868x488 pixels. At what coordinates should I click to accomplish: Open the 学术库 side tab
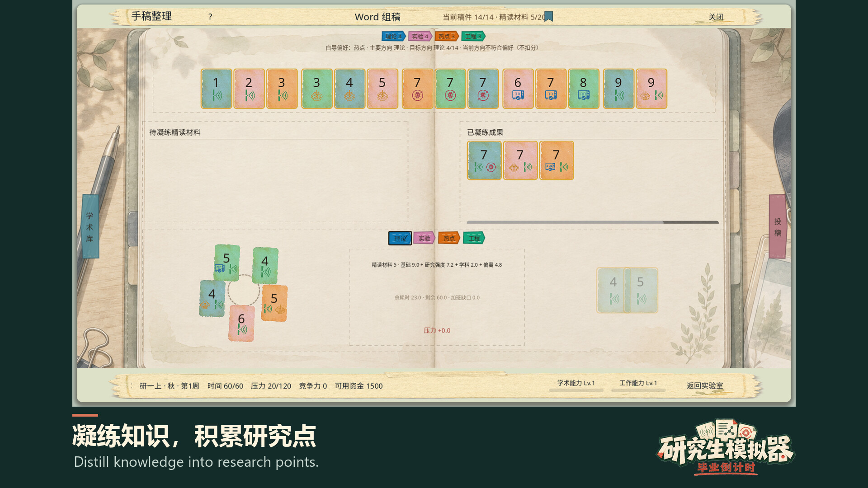pyautogui.click(x=90, y=226)
